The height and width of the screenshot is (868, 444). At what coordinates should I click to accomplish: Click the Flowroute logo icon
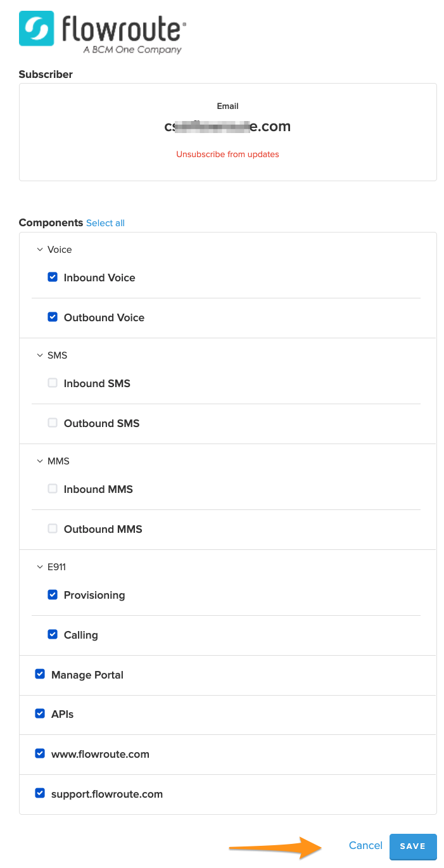click(x=36, y=29)
